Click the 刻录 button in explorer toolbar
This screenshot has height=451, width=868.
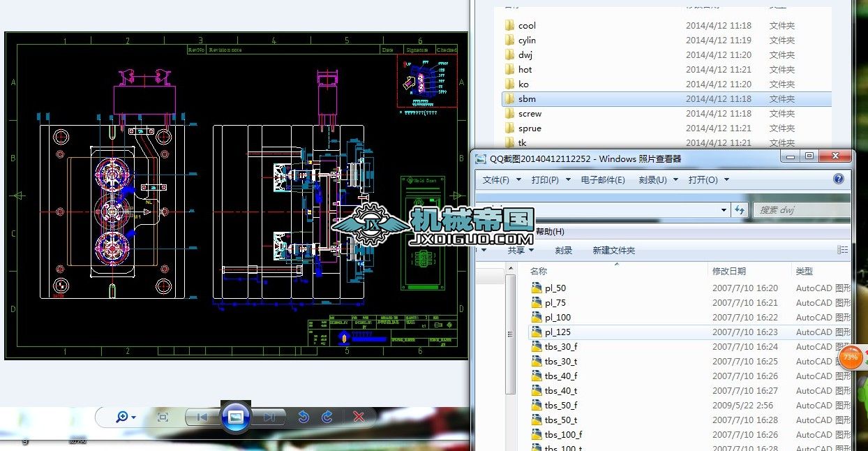(x=564, y=250)
